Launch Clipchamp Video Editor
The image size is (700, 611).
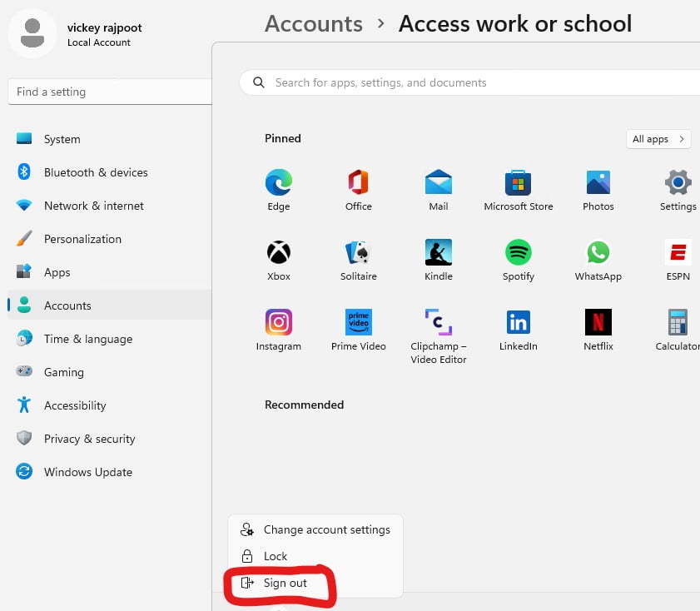(439, 322)
